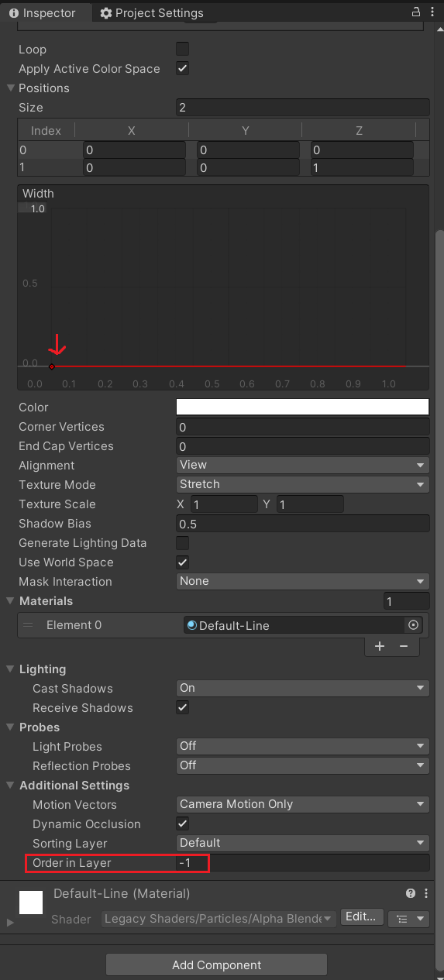Edit the Order in Layer field

(303, 863)
